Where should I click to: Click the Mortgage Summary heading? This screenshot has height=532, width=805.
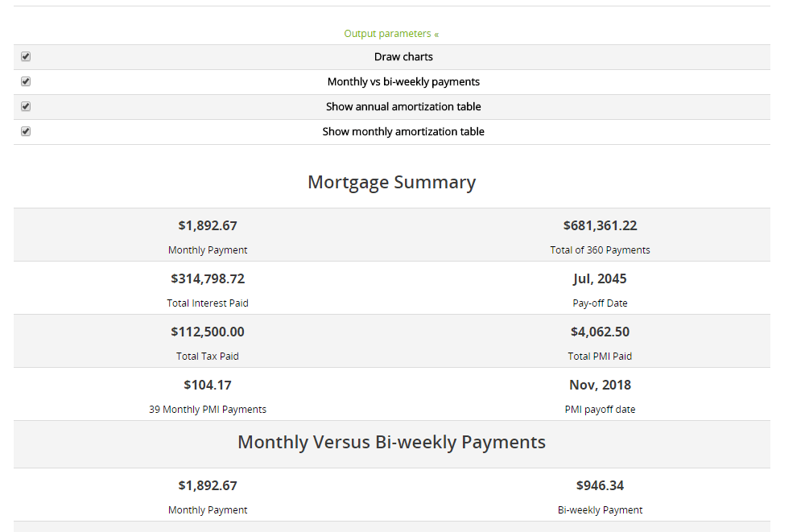tap(392, 183)
